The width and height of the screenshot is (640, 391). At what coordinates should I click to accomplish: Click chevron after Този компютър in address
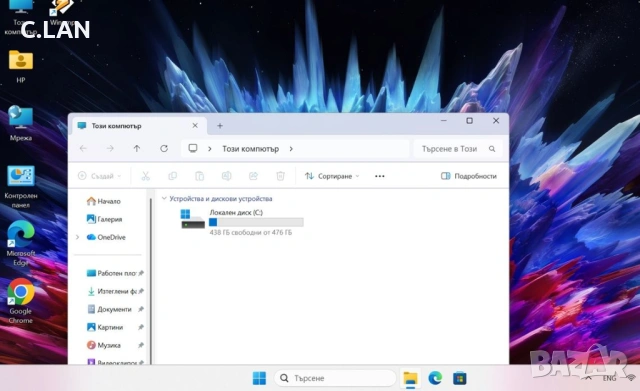(291, 149)
